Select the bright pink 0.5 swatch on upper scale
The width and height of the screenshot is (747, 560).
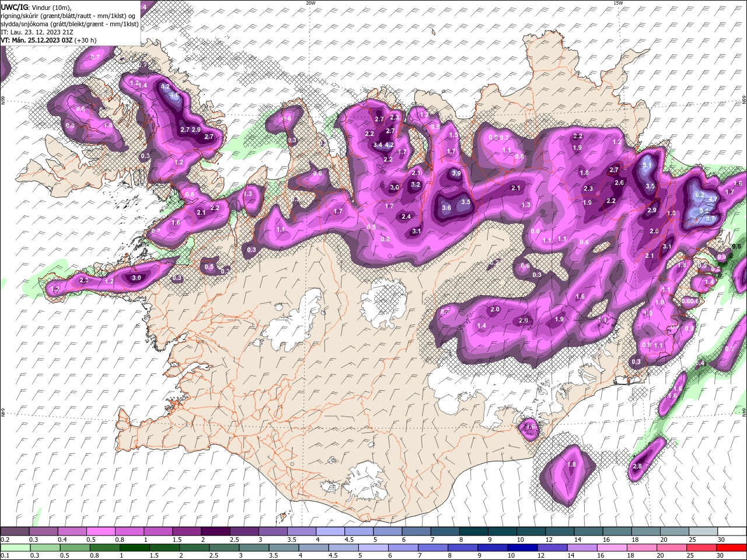(100, 531)
